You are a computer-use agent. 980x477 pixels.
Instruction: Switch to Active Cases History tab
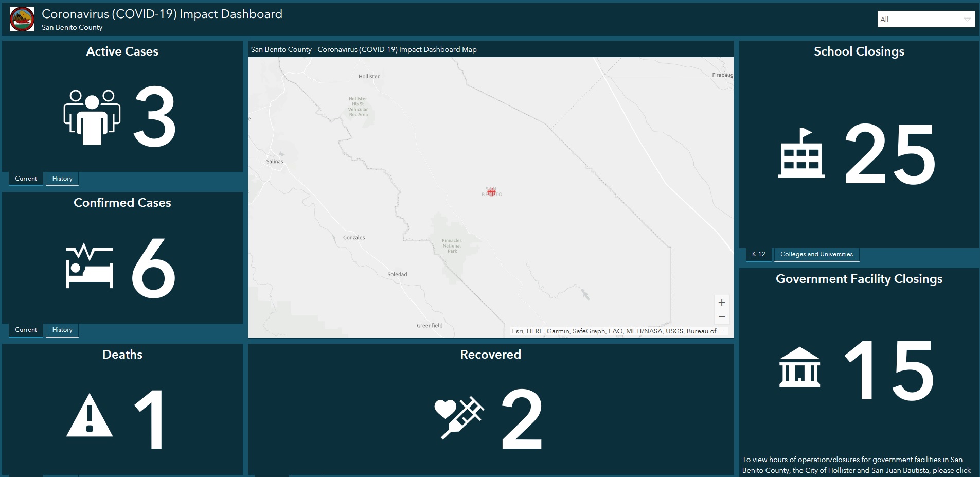[x=62, y=179]
